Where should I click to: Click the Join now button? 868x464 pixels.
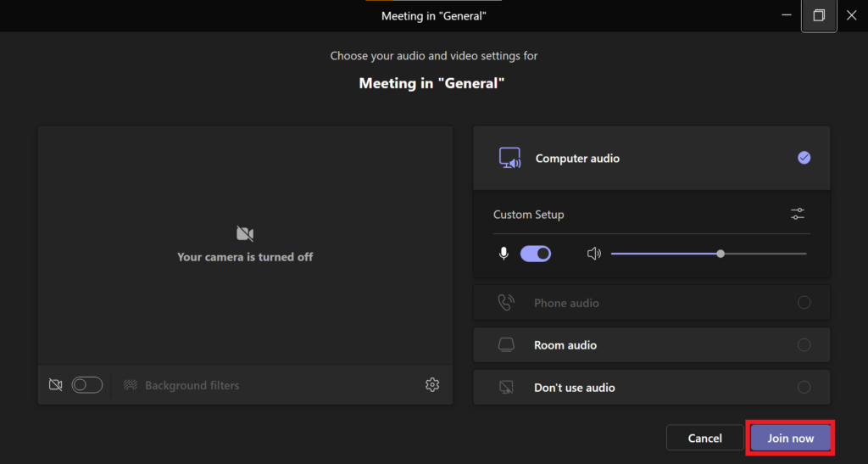coord(791,438)
